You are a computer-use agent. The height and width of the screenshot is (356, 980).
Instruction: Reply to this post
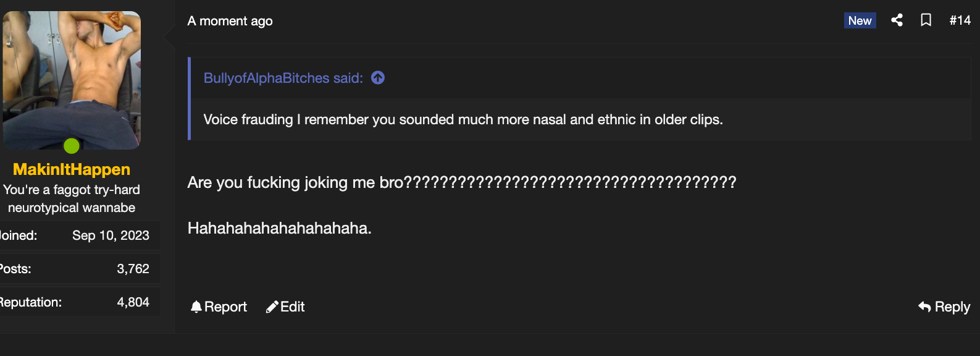tap(944, 307)
